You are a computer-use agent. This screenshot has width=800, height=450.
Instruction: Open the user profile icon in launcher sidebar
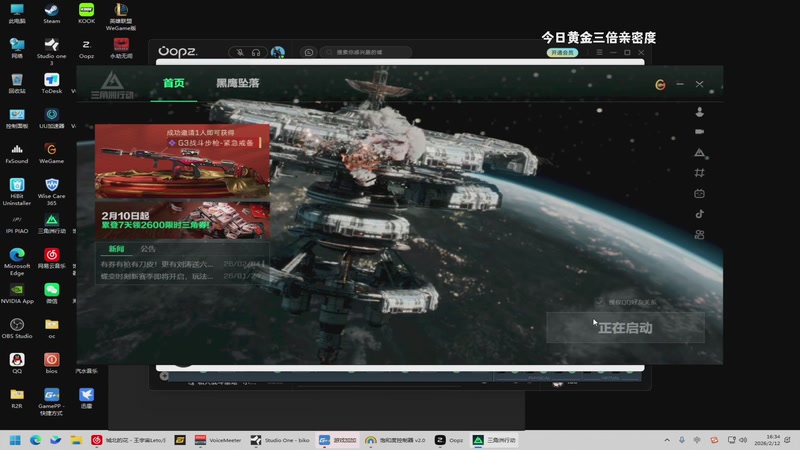pos(699,112)
